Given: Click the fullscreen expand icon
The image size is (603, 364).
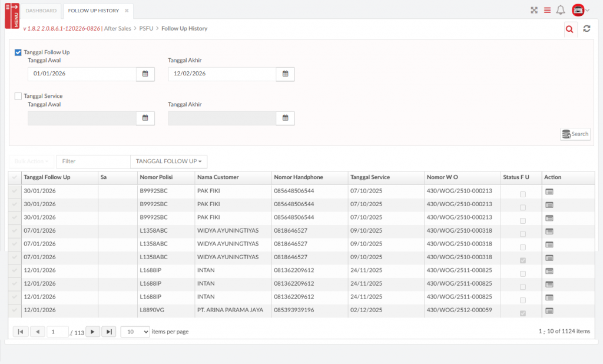Looking at the screenshot, I should (x=534, y=10).
